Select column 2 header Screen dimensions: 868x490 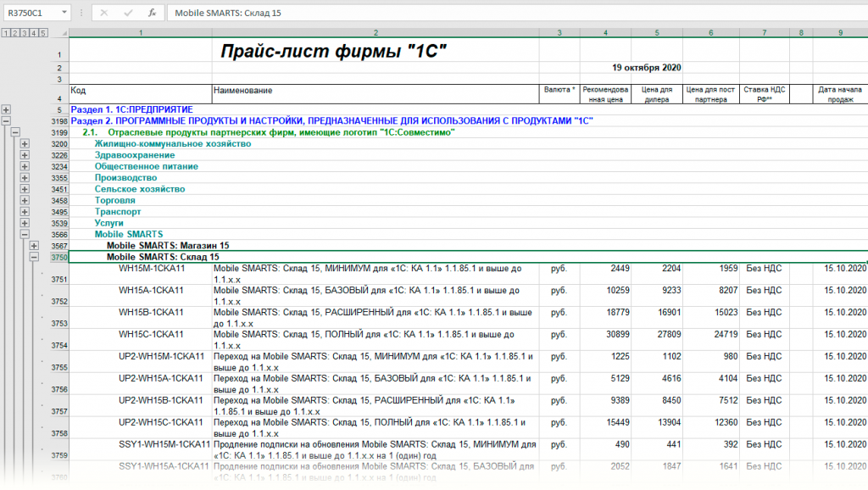click(376, 33)
